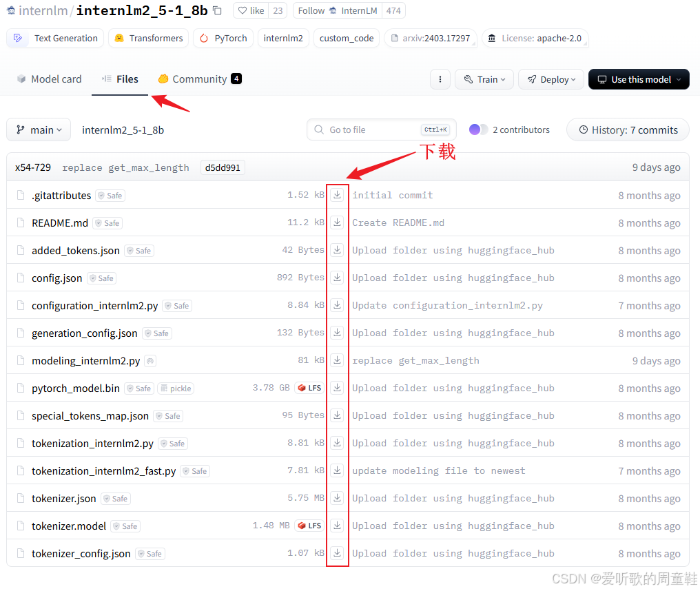Download tokenization_internlm2_fast.py via download icon
This screenshot has width=700, height=591.
[x=337, y=470]
